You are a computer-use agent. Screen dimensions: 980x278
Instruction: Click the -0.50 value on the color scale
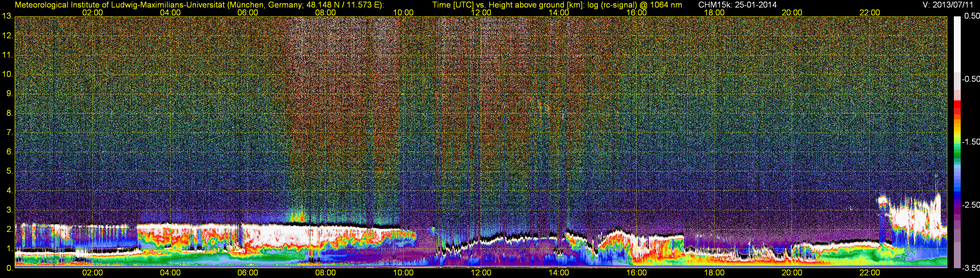(971, 79)
